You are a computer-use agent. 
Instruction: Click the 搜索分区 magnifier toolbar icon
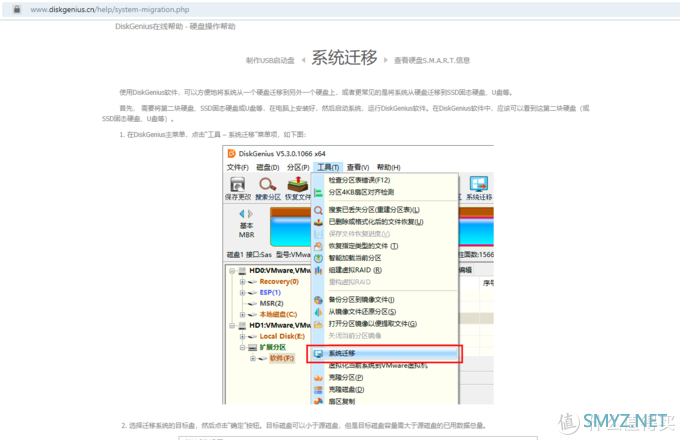268,184
